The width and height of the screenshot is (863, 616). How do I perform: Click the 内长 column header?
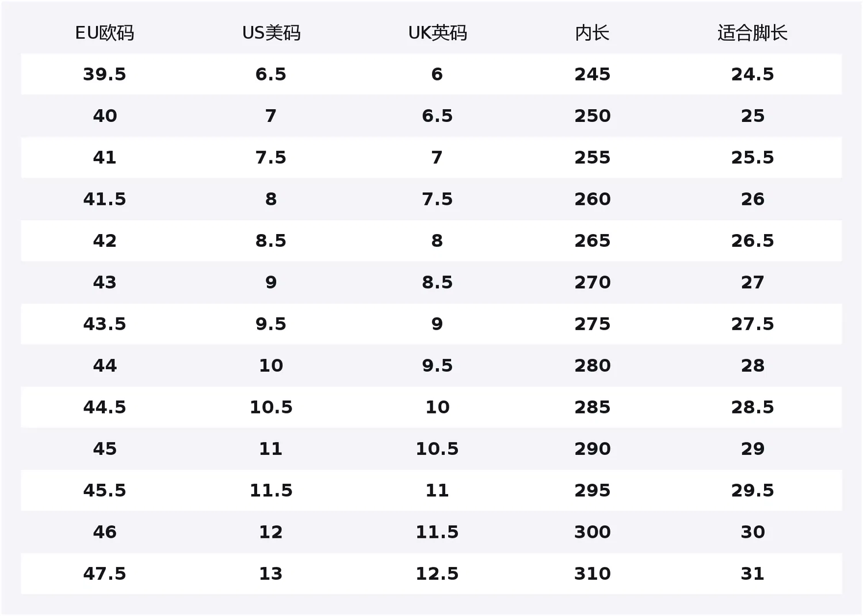[592, 33]
